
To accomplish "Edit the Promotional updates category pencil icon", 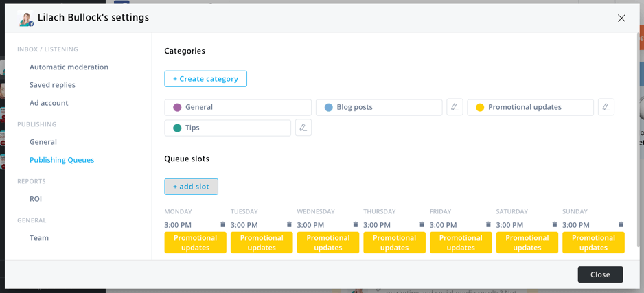I will coord(606,107).
